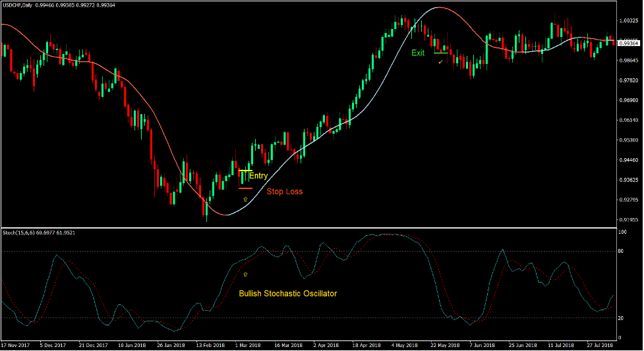The image size is (644, 351).
Task: Select the green Exit level line
Action: click(441, 53)
